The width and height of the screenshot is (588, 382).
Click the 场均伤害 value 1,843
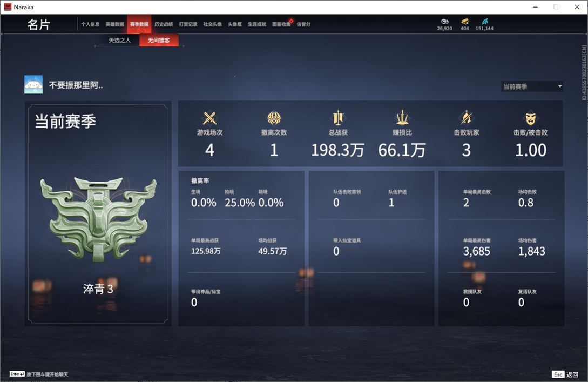tap(532, 251)
